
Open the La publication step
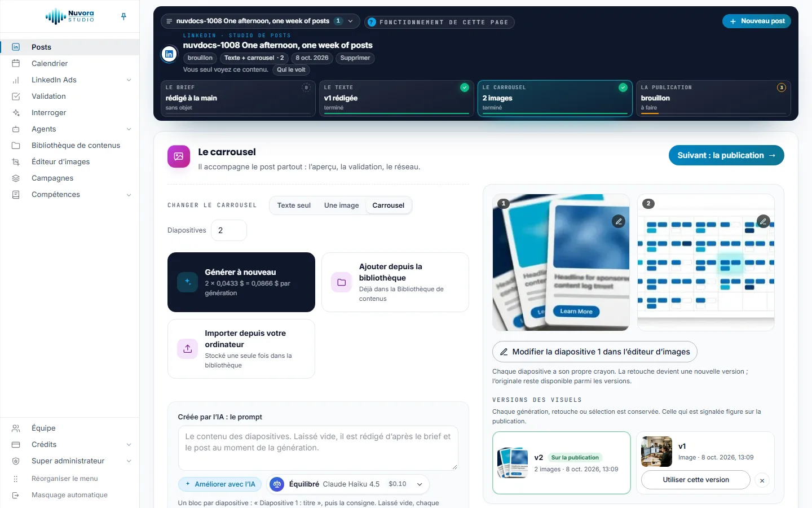click(x=713, y=98)
